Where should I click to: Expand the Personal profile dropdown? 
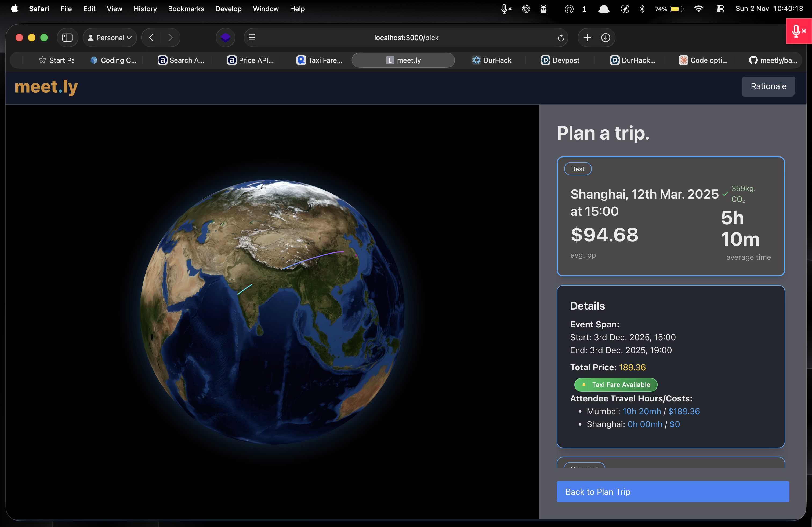pyautogui.click(x=110, y=38)
